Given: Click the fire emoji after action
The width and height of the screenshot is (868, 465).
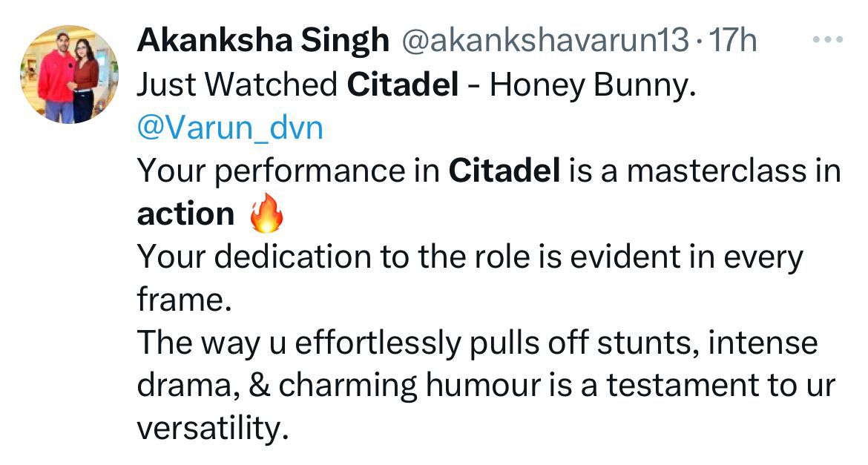Looking at the screenshot, I should click(267, 214).
